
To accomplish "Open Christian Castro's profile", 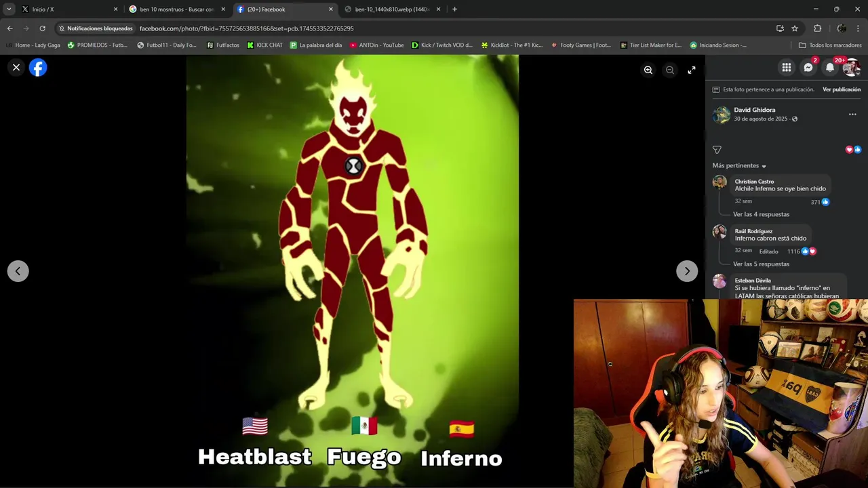I will click(754, 182).
